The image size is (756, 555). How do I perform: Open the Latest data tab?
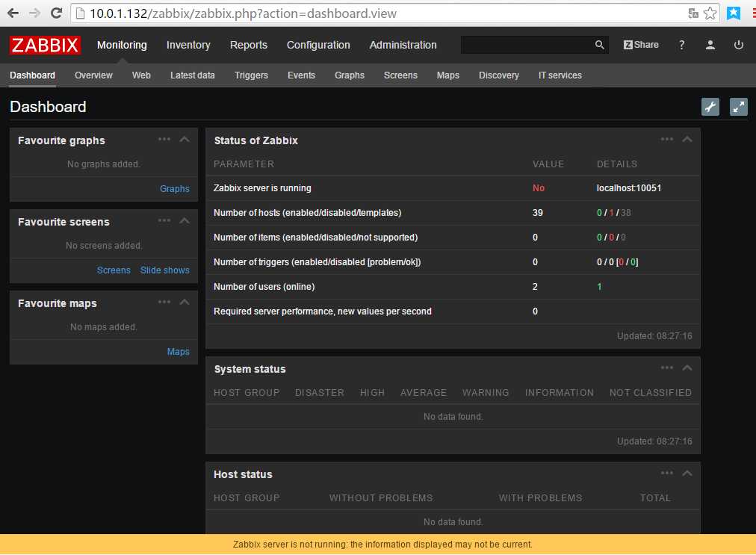tap(193, 75)
